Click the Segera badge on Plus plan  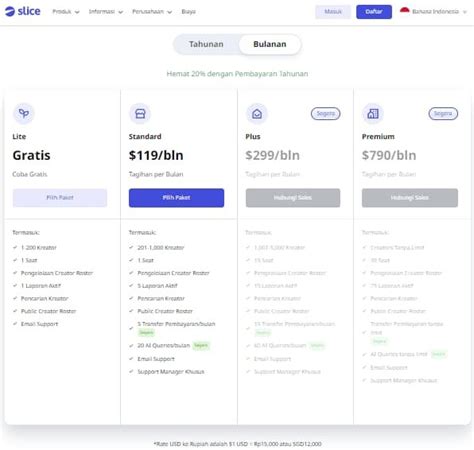tap(326, 114)
